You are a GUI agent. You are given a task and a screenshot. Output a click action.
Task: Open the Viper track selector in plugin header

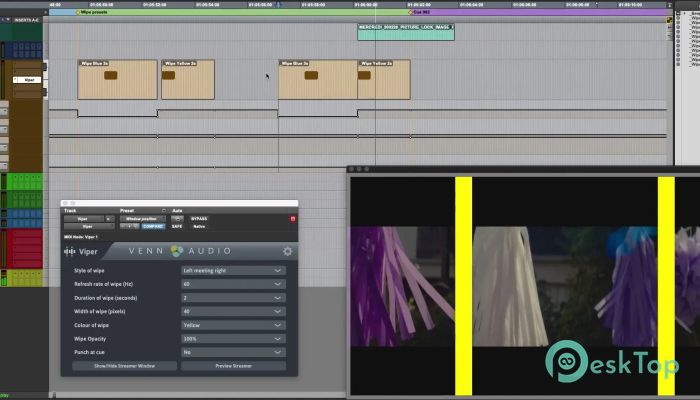click(85, 219)
